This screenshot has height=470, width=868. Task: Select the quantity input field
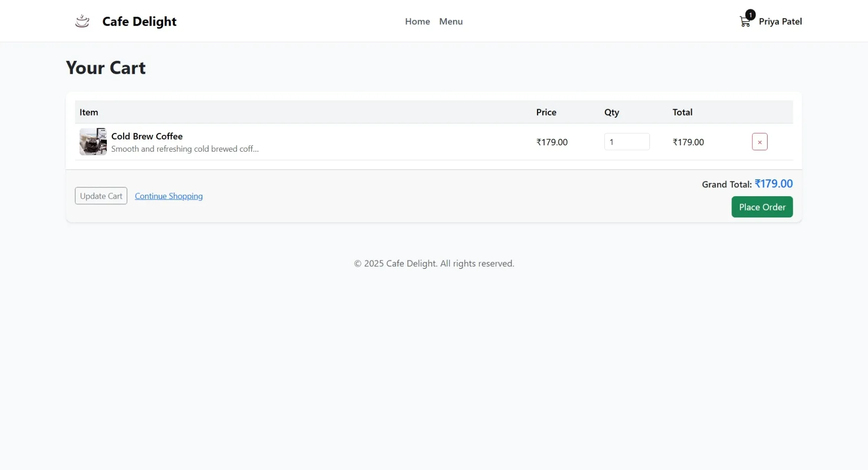coord(627,141)
